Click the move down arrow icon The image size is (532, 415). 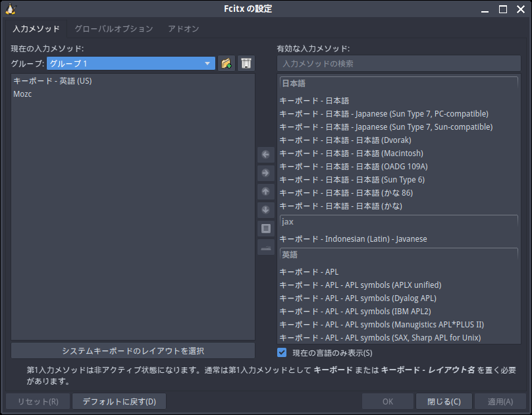click(265, 209)
